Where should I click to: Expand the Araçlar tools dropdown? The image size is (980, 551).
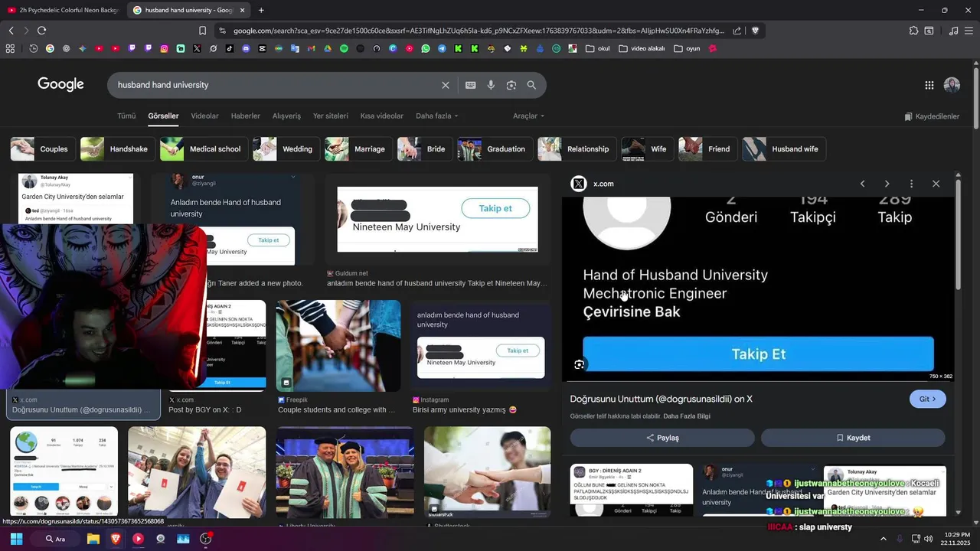(528, 116)
